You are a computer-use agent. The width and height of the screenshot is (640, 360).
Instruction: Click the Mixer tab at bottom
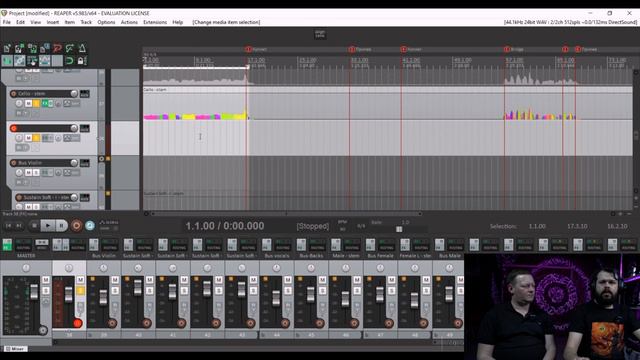pyautogui.click(x=16, y=349)
